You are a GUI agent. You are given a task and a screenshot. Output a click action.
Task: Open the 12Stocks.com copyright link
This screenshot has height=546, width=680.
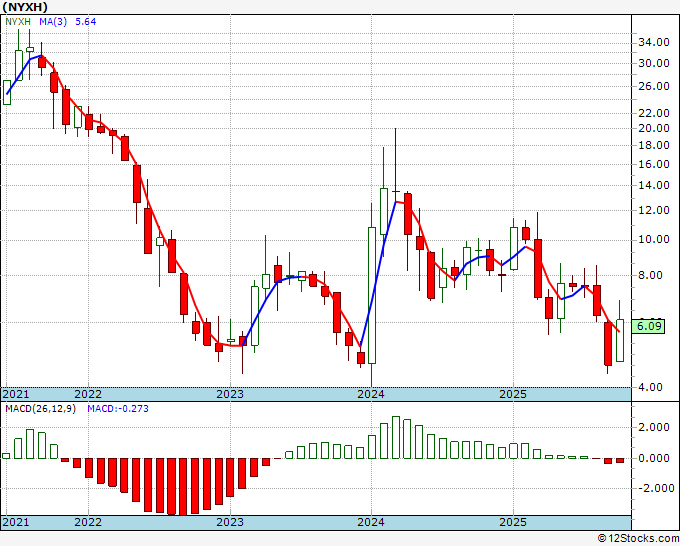tap(638, 539)
